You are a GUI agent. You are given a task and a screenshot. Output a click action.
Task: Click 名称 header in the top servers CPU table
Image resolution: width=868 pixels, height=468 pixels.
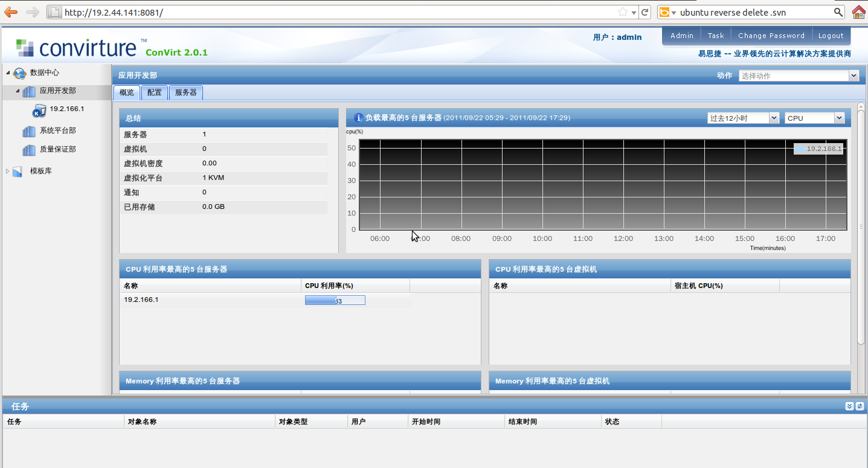[x=210, y=286]
